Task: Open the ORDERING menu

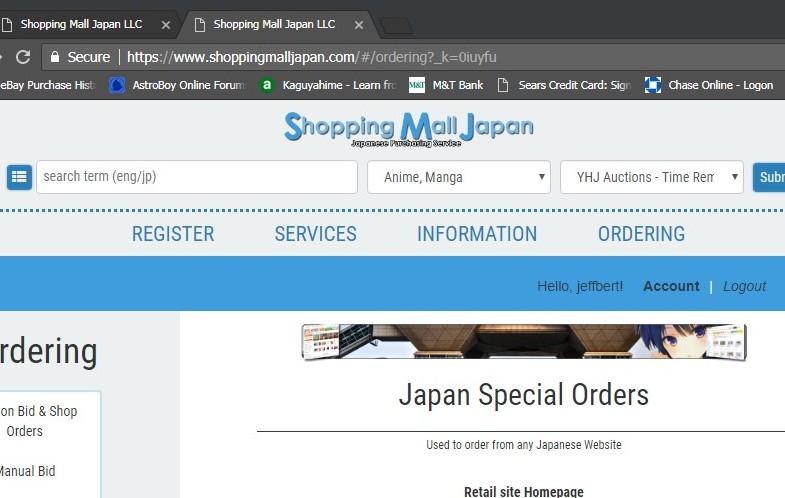Action: click(641, 234)
